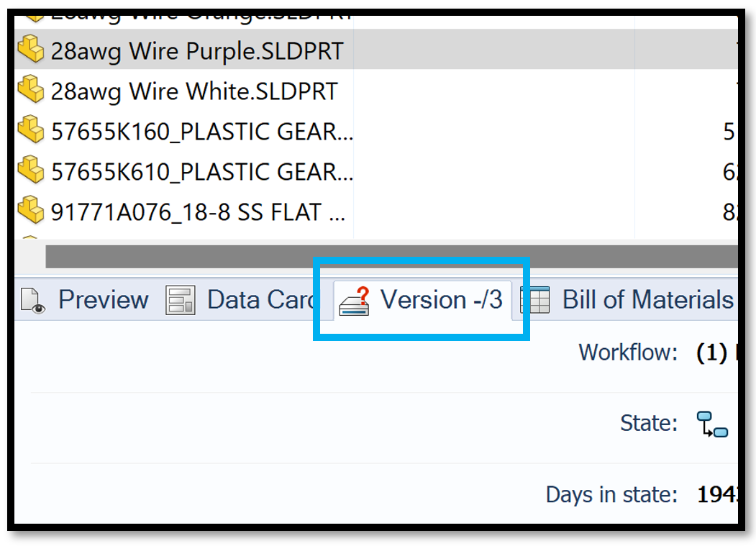Select the 28awg Wire Purple.SLDPRT file
The image size is (756, 546).
[x=197, y=50]
